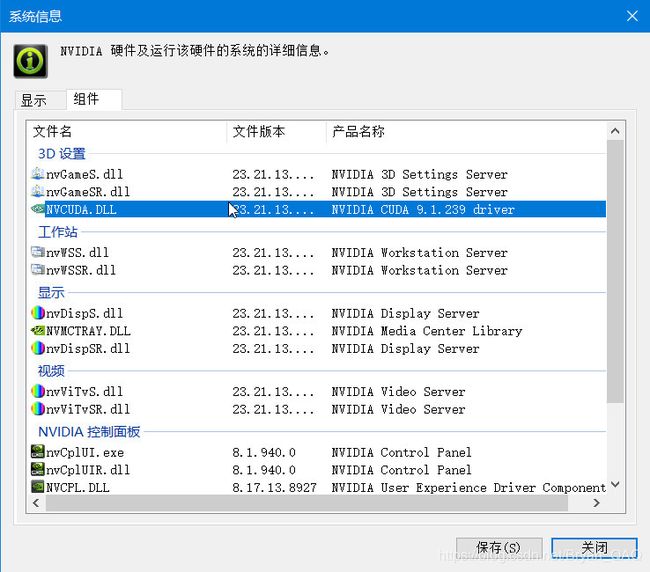Image resolution: width=650 pixels, height=572 pixels.
Task: Collapse the 3D 设置 group header
Action: click(62, 154)
